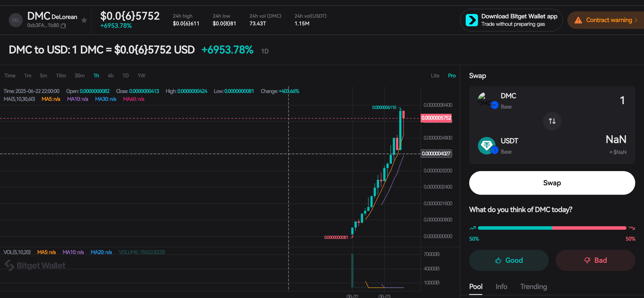The image size is (644, 298).
Task: Select the 30m chart interval
Action: (80, 76)
